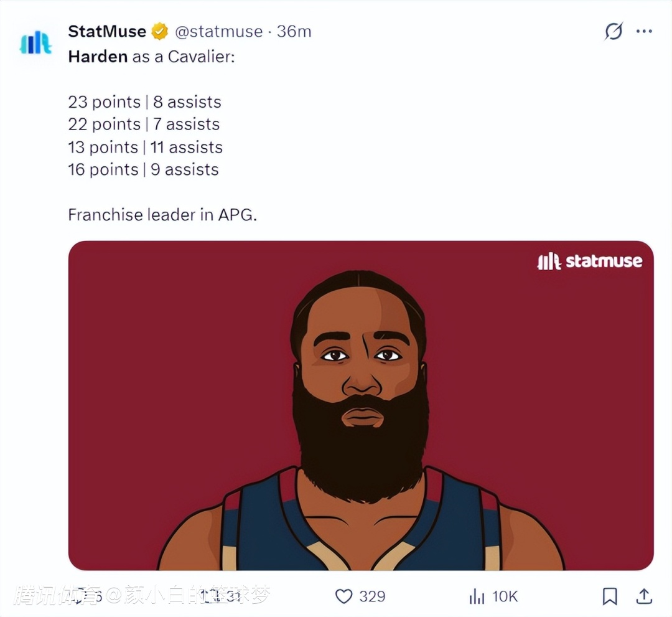The image size is (672, 617).
Task: Click the 329 likes count
Action: click(372, 596)
